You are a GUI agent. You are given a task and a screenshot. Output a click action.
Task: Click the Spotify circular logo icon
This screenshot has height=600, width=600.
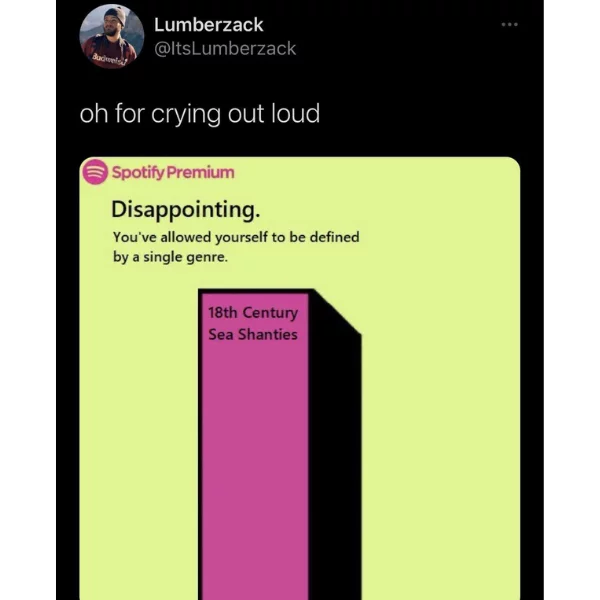pos(95,172)
